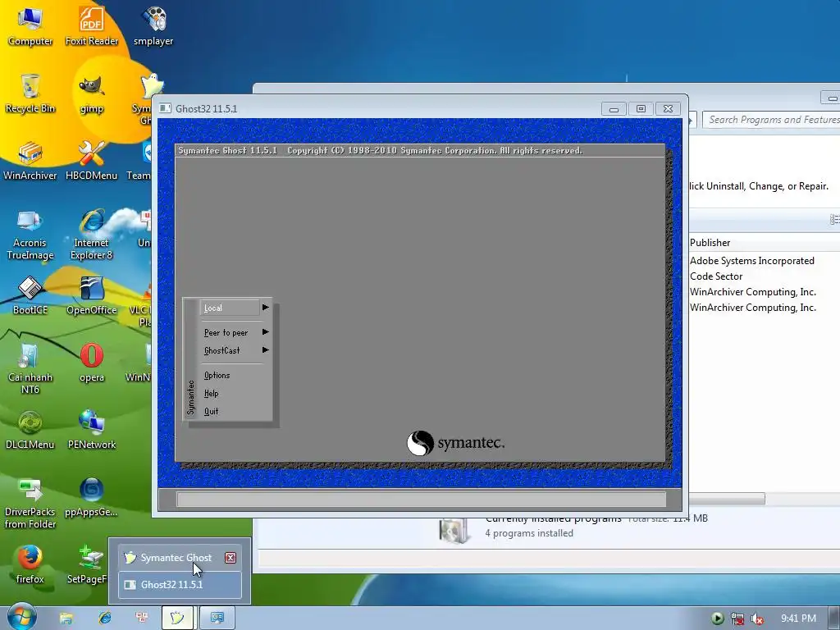Screen dimensions: 840x630
Task: Launch DriverPacks from Folder icon
Action: coord(30,504)
